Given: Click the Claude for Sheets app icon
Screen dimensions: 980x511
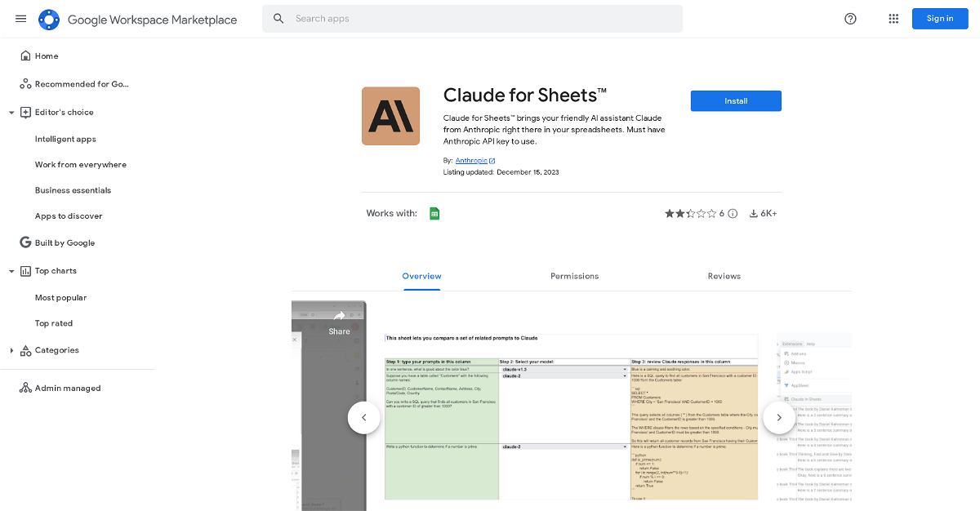Looking at the screenshot, I should pos(390,116).
